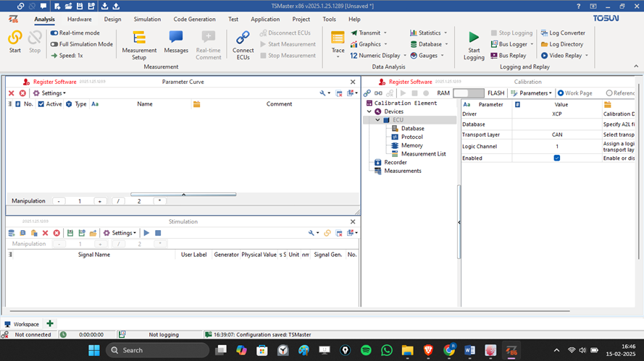The height and width of the screenshot is (361, 644).
Task: Open Log Directory folder
Action: pos(562,44)
